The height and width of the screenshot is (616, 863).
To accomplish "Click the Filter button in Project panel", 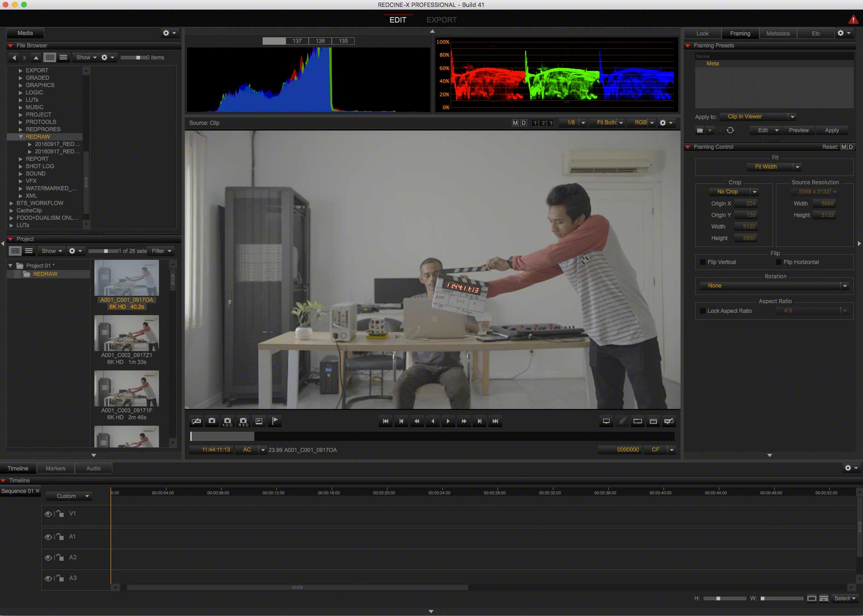I will [162, 251].
